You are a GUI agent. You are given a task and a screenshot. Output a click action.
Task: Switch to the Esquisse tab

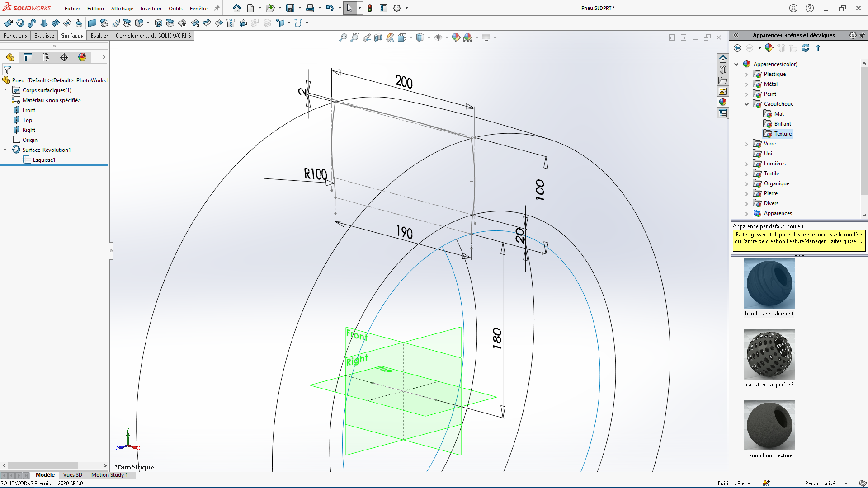(x=44, y=36)
